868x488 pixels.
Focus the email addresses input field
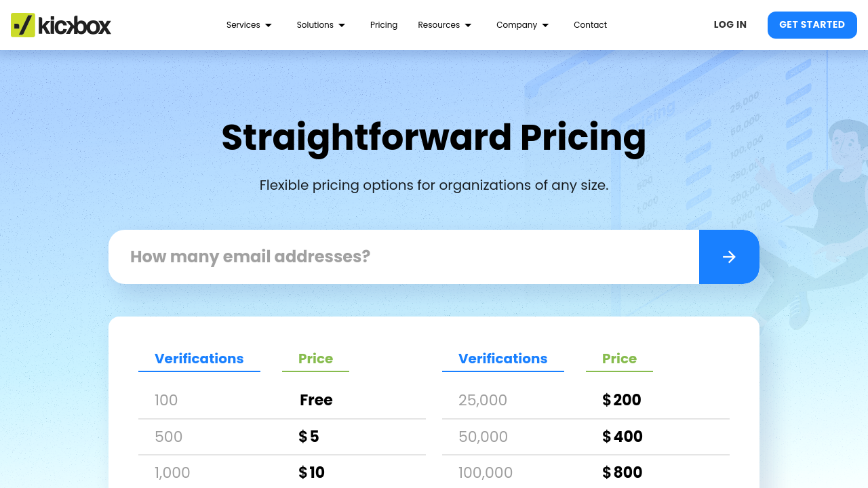403,257
